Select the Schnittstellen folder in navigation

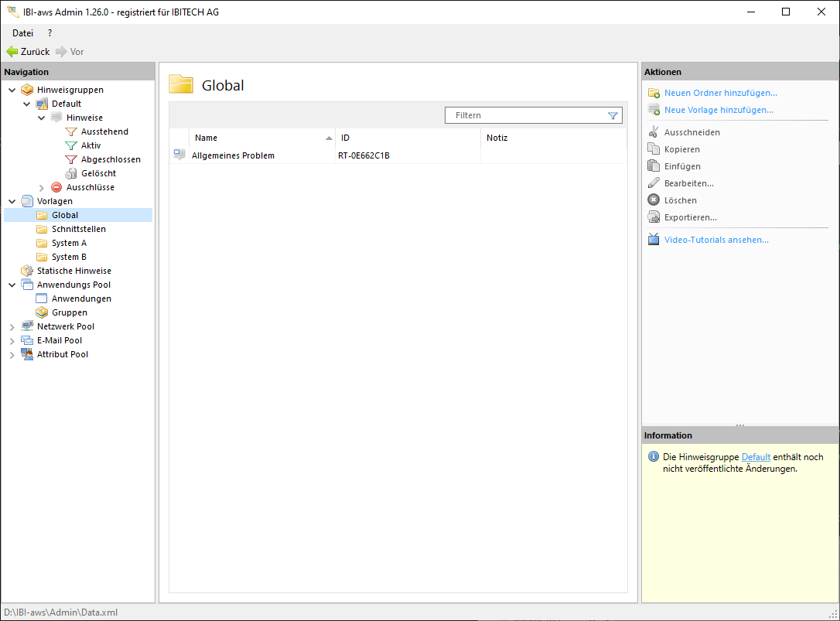pyautogui.click(x=78, y=230)
